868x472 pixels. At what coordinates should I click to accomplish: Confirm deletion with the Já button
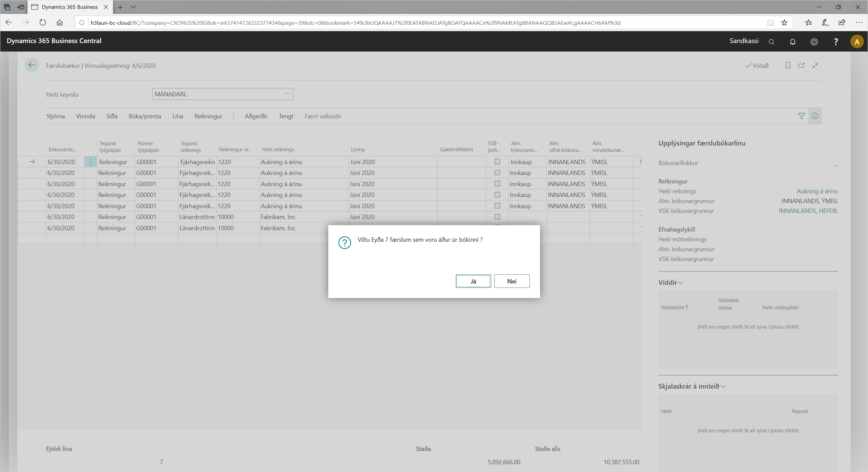point(473,281)
